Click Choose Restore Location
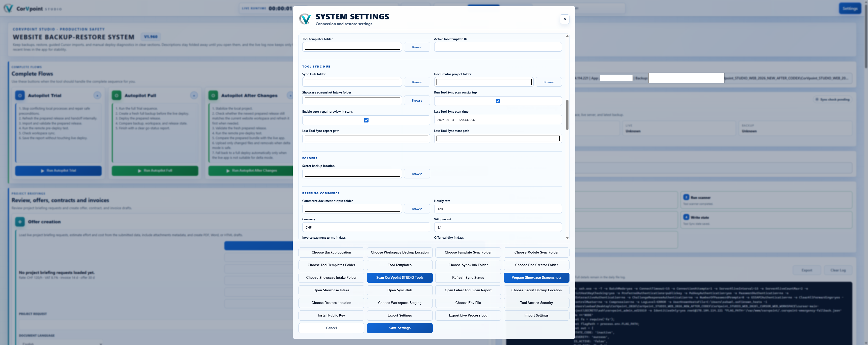 (331, 303)
